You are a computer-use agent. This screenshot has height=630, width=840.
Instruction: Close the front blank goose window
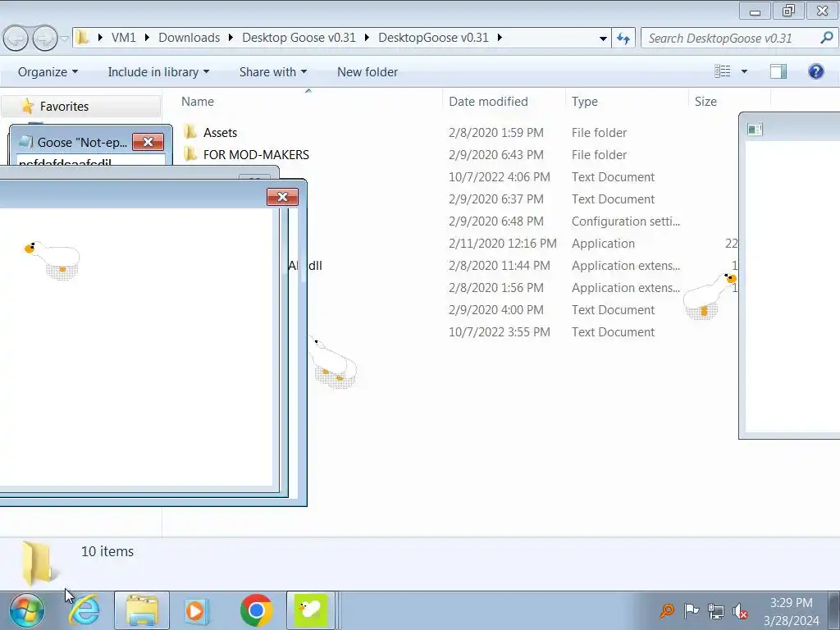click(282, 197)
